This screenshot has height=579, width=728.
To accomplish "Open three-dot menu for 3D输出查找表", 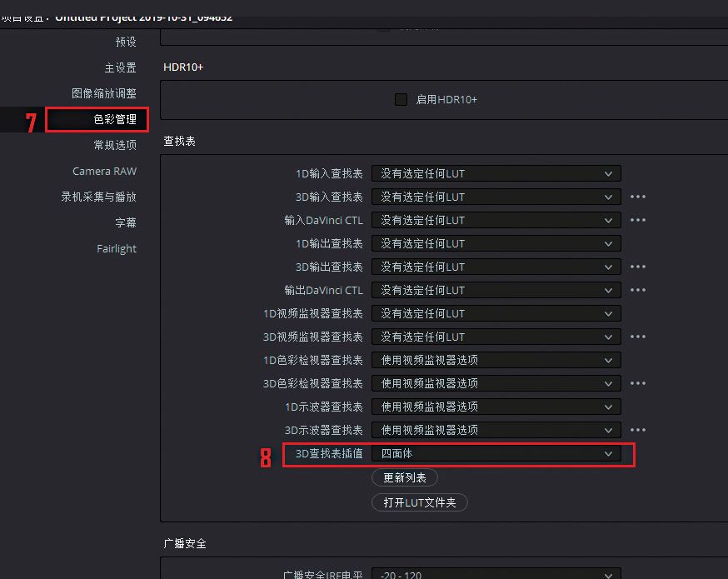I will pyautogui.click(x=637, y=267).
